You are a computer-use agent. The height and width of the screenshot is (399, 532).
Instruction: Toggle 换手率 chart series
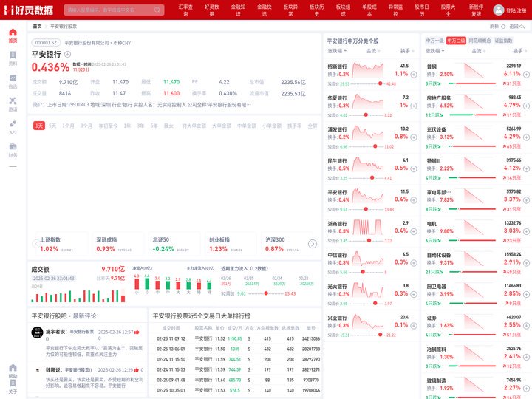click(294, 126)
